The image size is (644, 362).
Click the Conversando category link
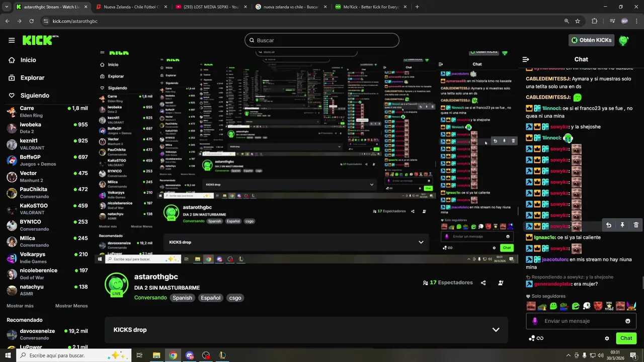pyautogui.click(x=150, y=298)
